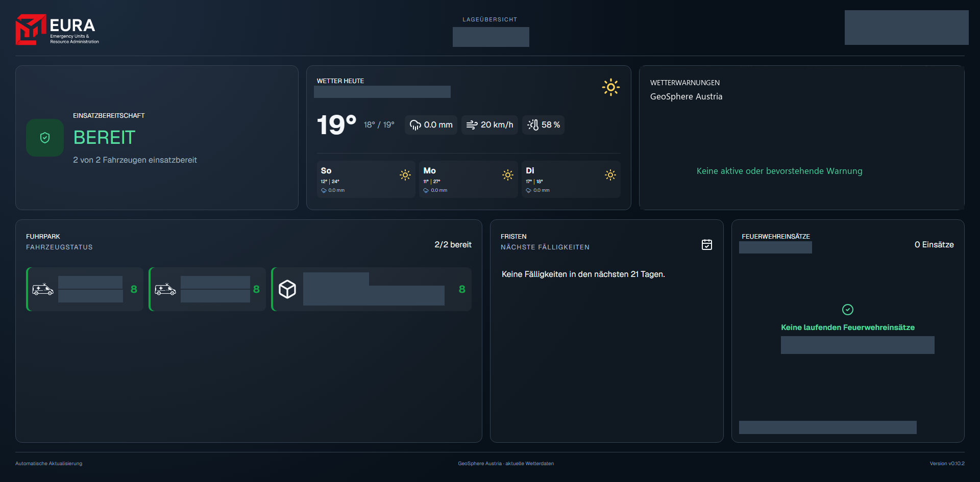Viewport: 980px width, 482px height.
Task: Click the 2/2 bereit fleet status
Action: pyautogui.click(x=453, y=245)
